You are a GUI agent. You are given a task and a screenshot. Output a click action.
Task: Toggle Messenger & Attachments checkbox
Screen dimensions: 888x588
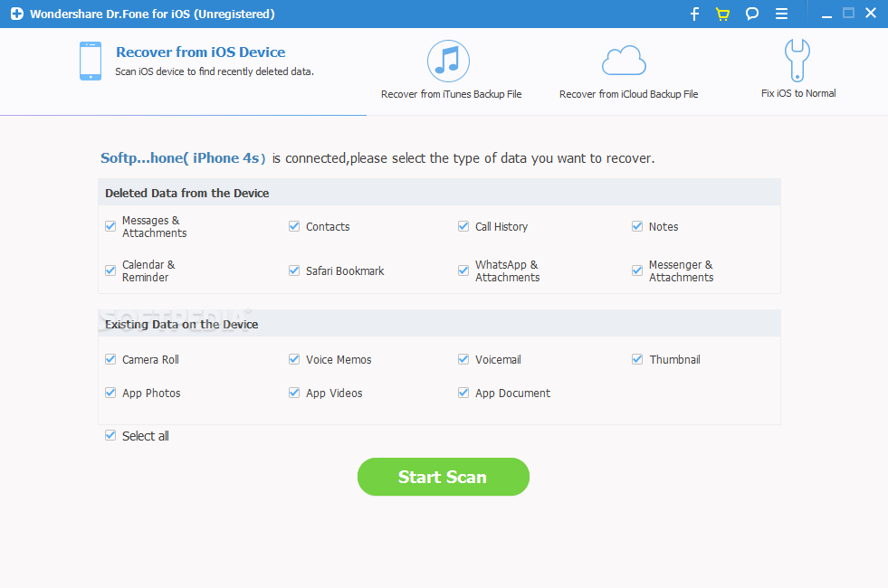(x=637, y=270)
